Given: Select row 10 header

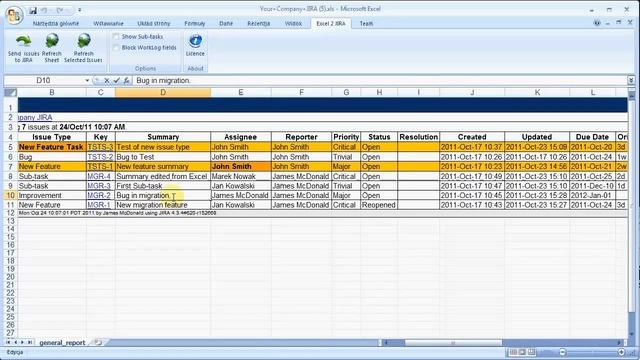Looking at the screenshot, I should [x=11, y=196].
